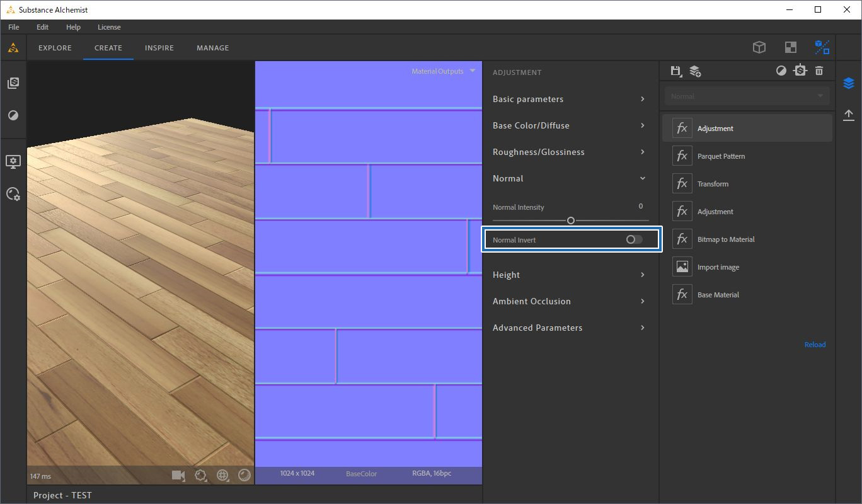
Task: Click the export upload arrow icon
Action: (848, 115)
